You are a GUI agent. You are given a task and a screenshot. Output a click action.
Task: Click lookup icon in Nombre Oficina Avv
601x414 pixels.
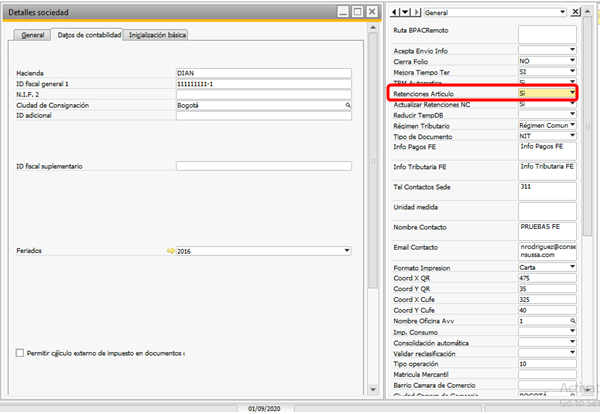573,322
